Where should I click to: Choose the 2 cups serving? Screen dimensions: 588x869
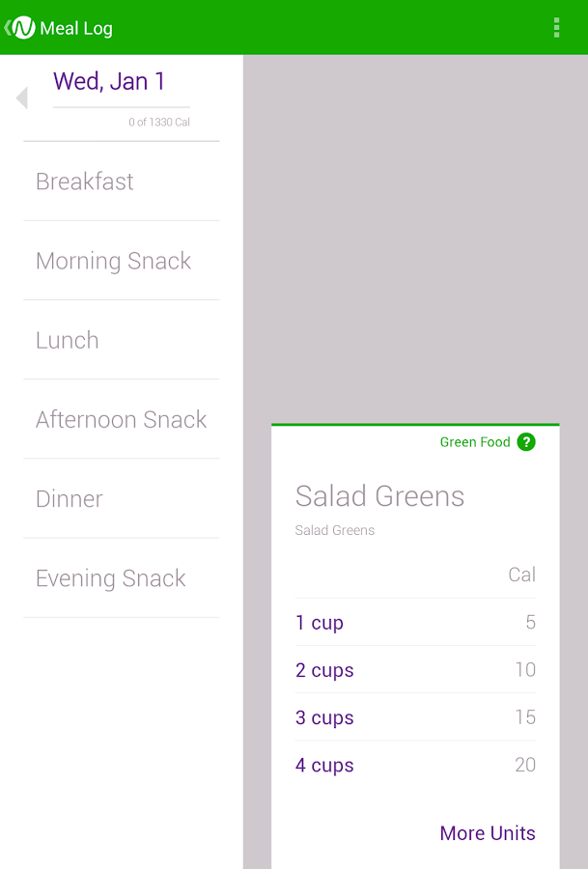[x=324, y=670]
